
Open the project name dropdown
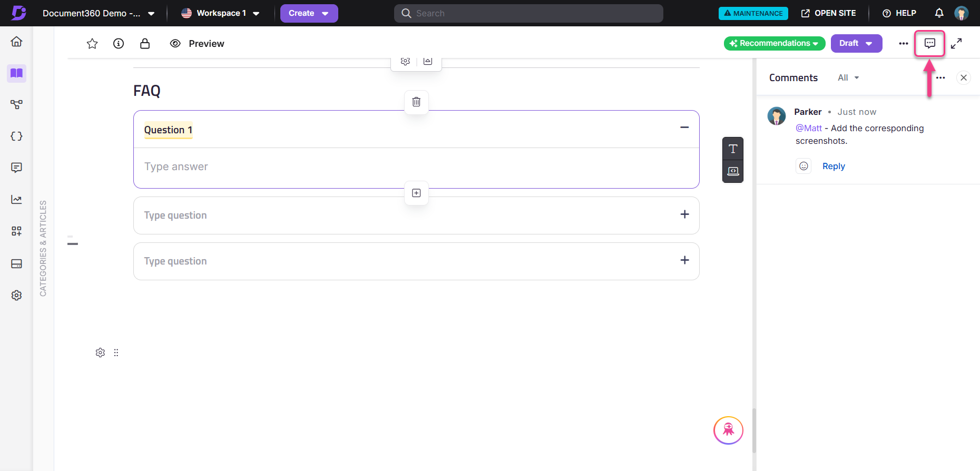pyautogui.click(x=99, y=13)
